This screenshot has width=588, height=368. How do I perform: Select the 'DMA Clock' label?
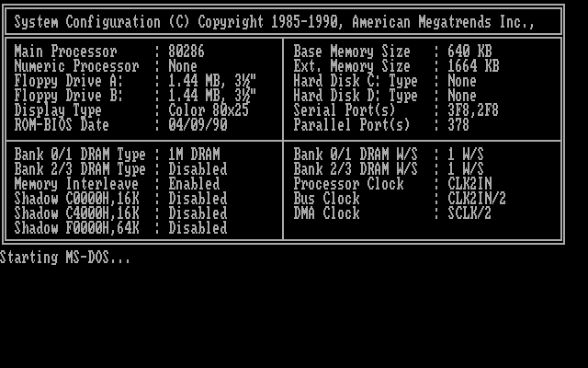pos(326,213)
